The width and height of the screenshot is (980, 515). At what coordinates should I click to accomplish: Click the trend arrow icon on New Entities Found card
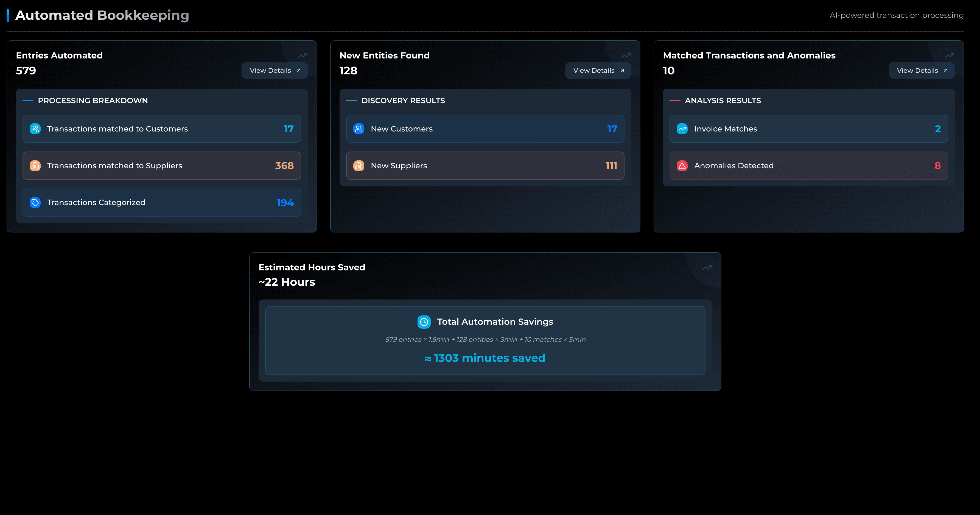point(626,55)
